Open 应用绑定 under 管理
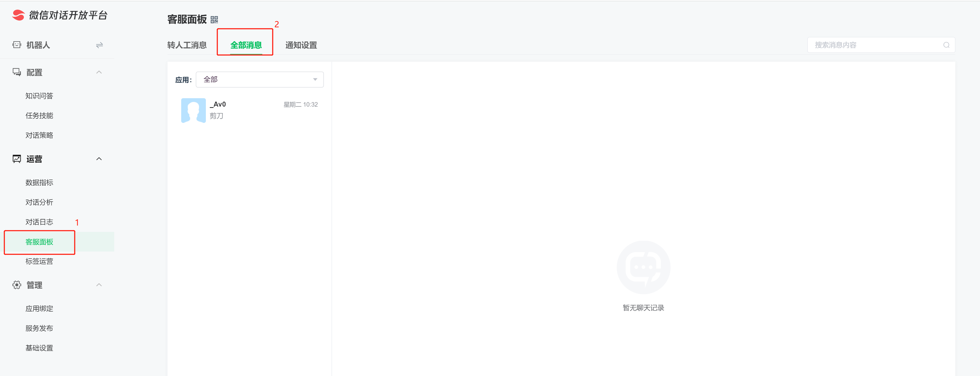Viewport: 980px width, 376px height. tap(39, 309)
